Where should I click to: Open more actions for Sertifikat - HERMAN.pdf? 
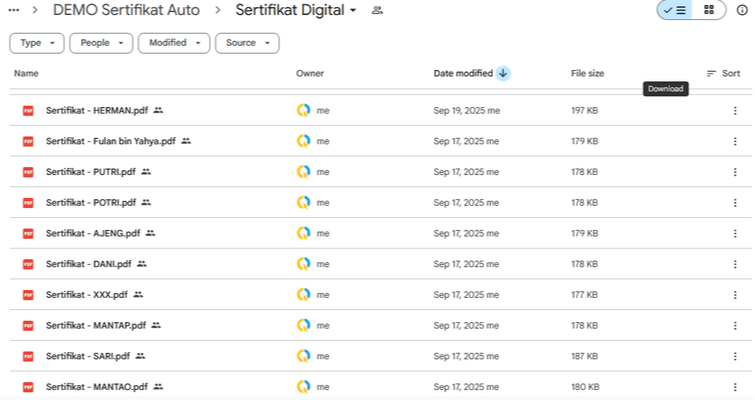tap(735, 111)
